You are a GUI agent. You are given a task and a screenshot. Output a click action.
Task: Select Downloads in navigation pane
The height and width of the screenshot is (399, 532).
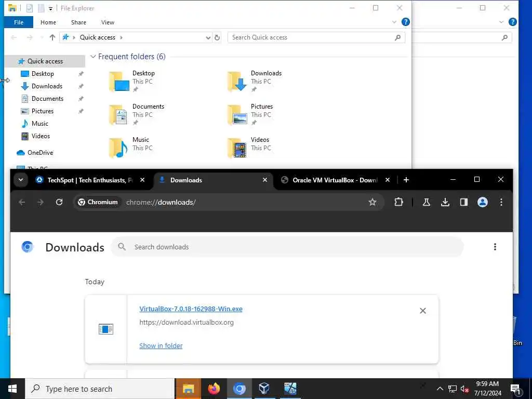coord(47,86)
